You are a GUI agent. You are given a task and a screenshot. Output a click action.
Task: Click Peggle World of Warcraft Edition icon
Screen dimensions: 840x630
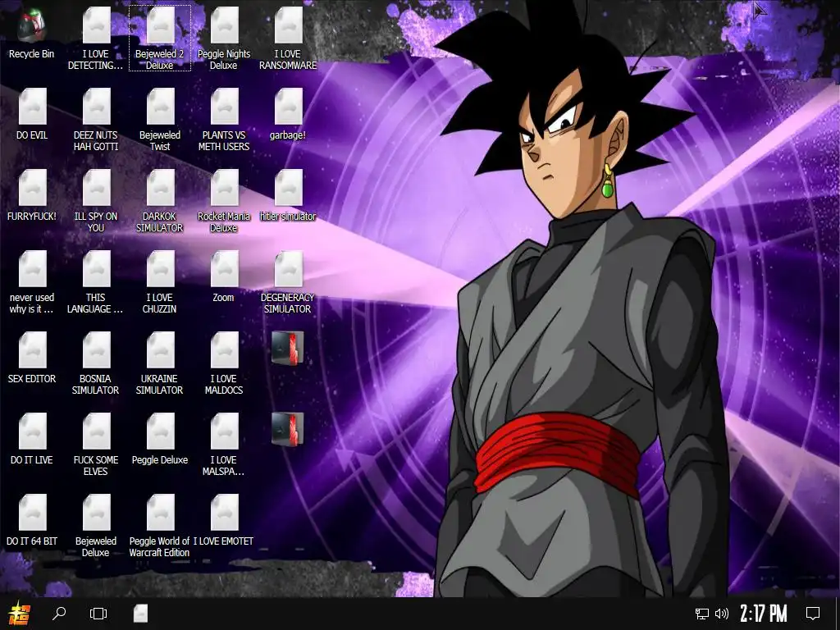click(160, 526)
